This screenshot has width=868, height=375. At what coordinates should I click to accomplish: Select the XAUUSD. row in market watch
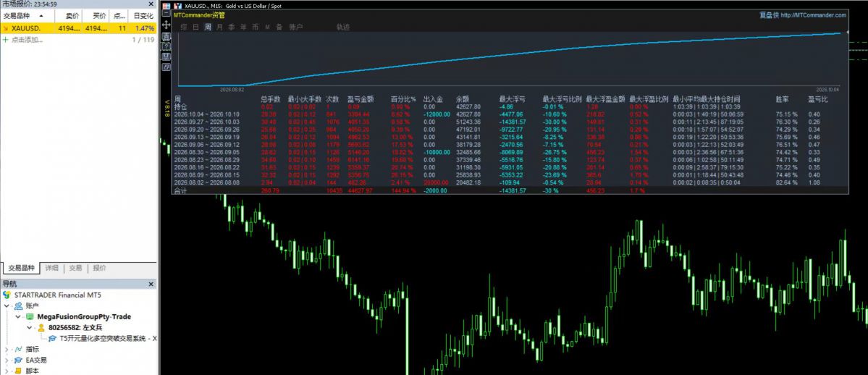79,28
